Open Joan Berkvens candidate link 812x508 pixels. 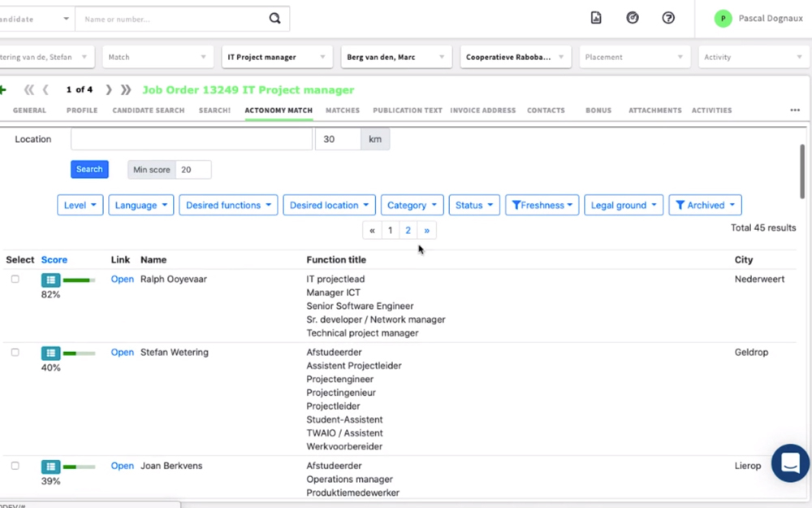click(x=122, y=467)
